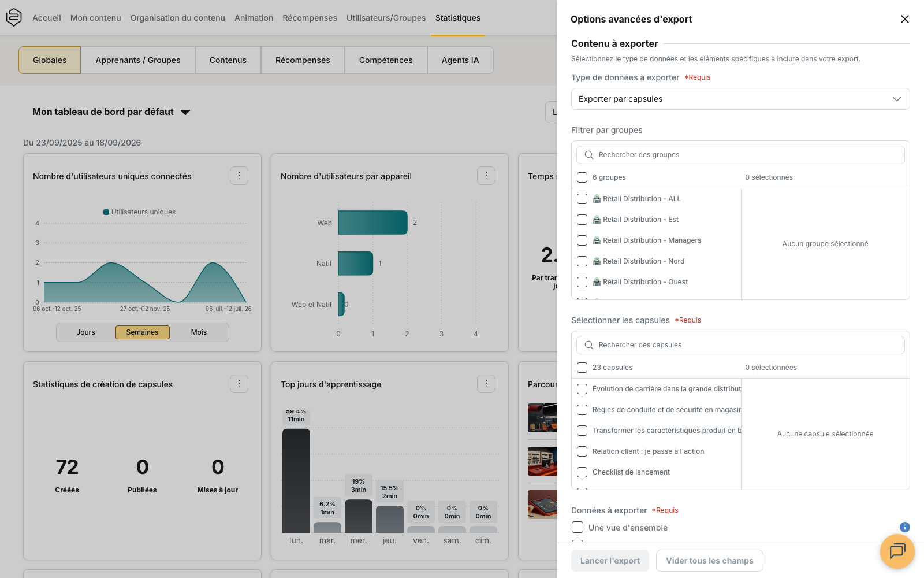
Task: Click the blue info icon beside Une vue d'ensemble
Action: pos(905,527)
